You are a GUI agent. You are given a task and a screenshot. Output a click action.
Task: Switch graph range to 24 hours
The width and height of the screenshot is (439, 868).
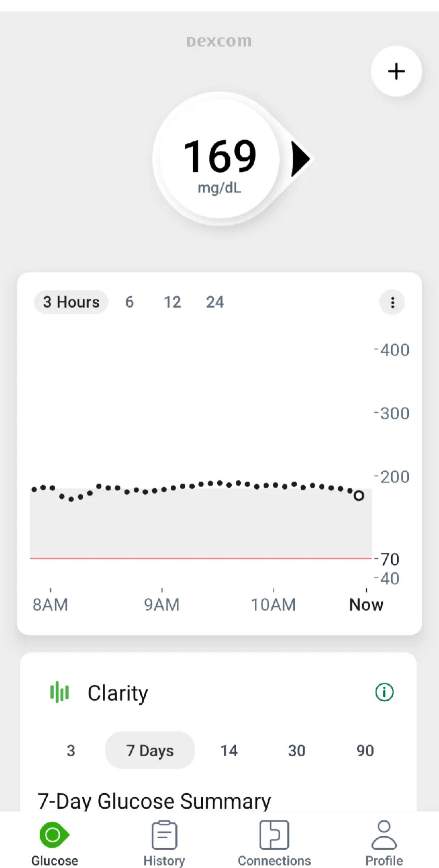pyautogui.click(x=215, y=302)
